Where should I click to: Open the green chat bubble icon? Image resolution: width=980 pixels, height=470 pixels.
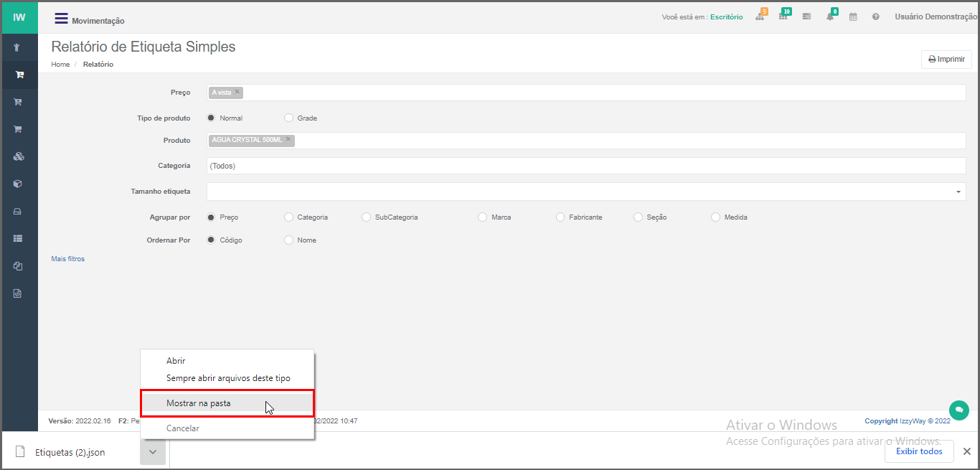(x=958, y=410)
